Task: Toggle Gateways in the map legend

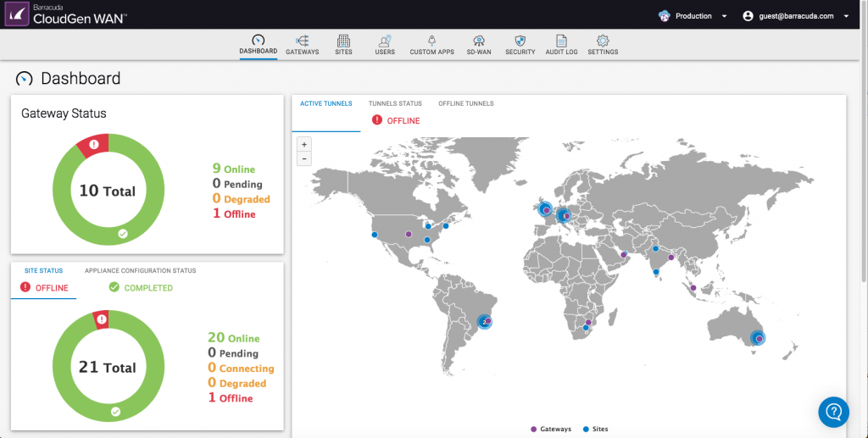Action: click(x=550, y=430)
